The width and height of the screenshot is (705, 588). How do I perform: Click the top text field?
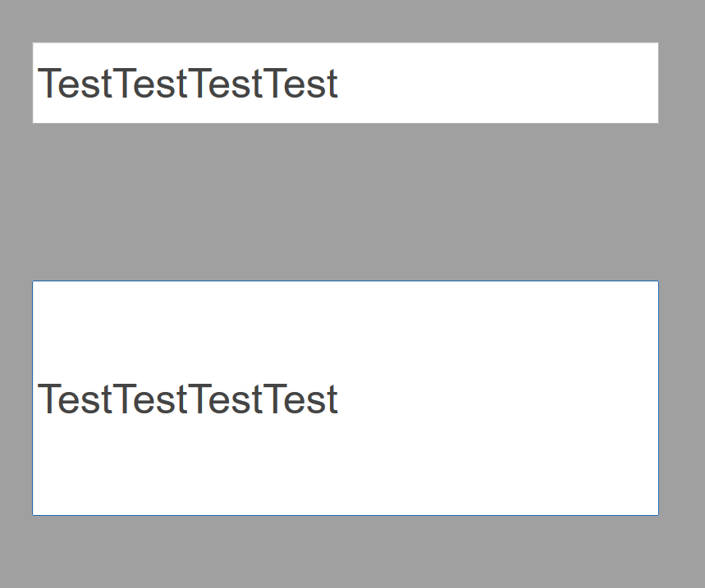[x=345, y=83]
